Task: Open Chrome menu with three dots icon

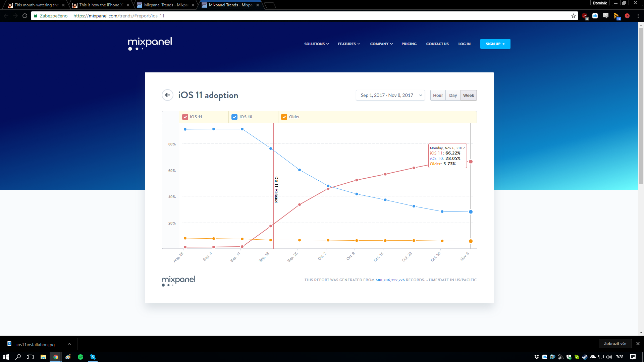Action: click(638, 16)
